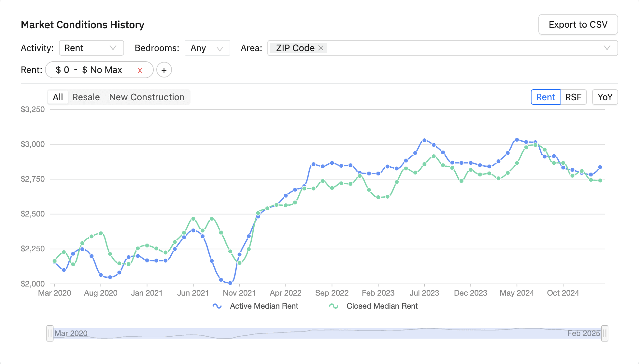Switch to the New Construction tab

[x=147, y=97]
